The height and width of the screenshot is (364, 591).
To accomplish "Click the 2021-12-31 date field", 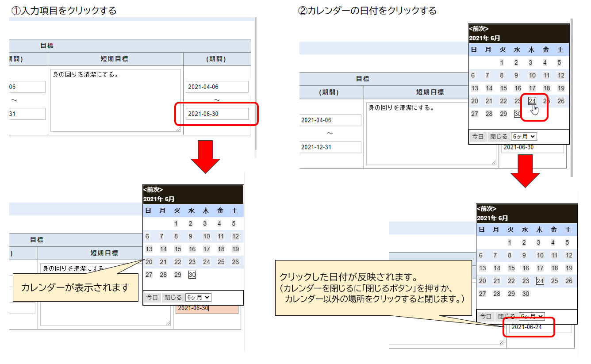I will 330,147.
